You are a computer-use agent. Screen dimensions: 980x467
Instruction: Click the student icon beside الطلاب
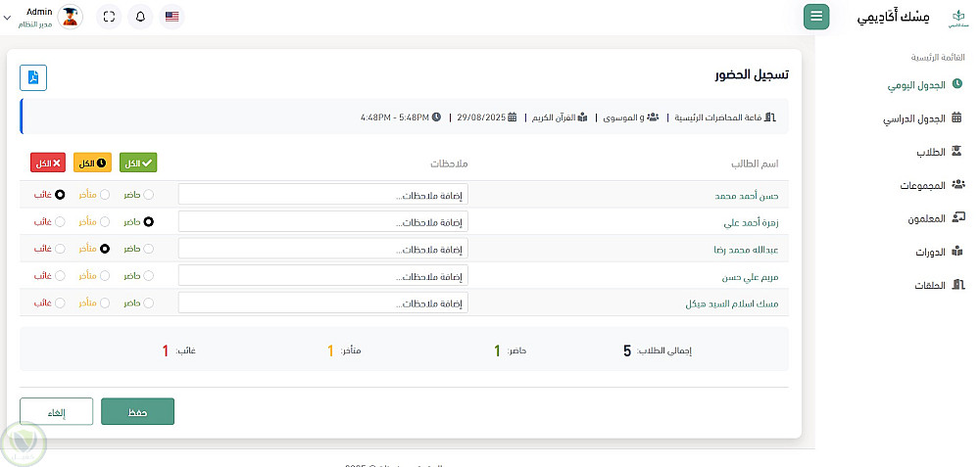pos(956,151)
